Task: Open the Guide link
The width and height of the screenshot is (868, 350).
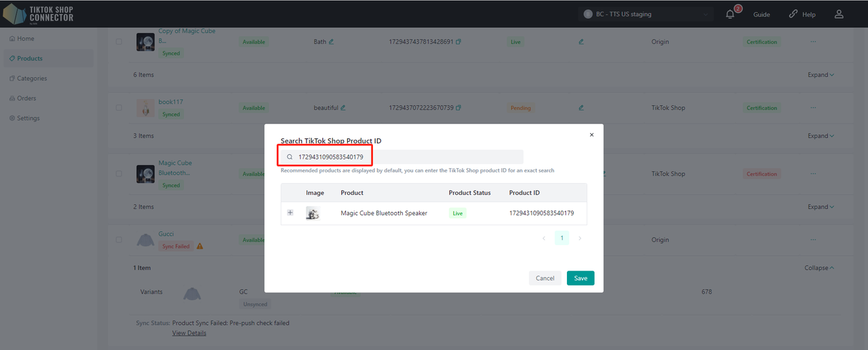Action: tap(762, 14)
